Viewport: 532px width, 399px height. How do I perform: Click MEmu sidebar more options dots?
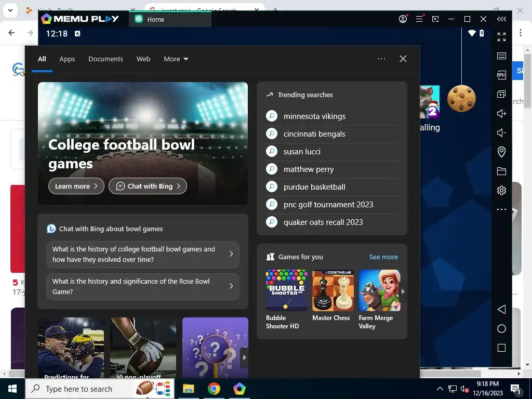(x=501, y=209)
